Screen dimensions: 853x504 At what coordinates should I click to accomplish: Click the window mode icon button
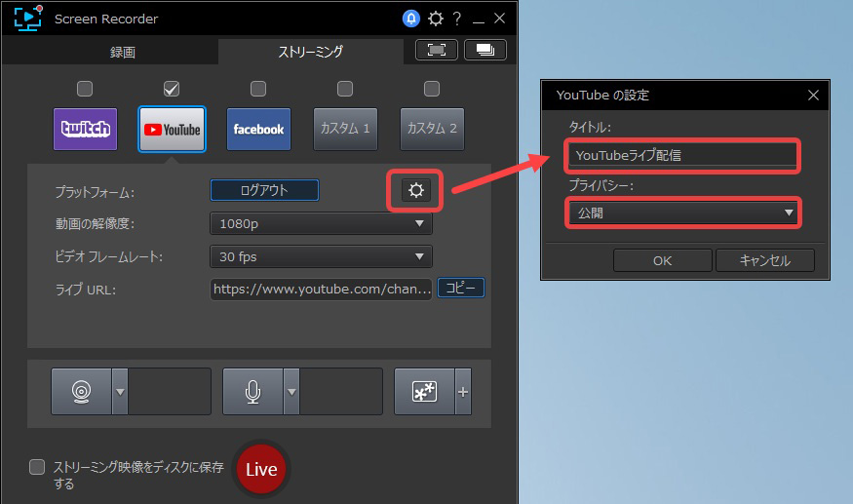point(485,50)
